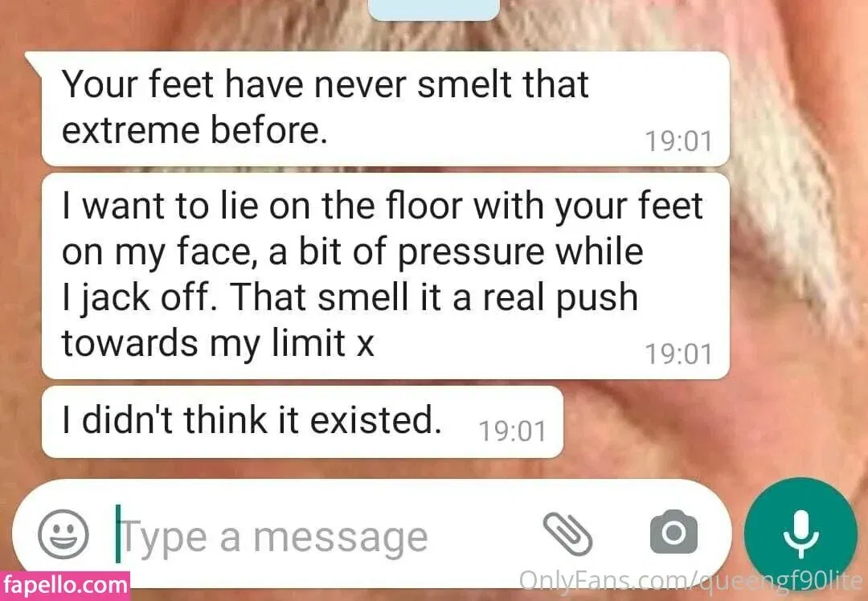Select the 'I didn't think it existed.' message

tap(302, 422)
